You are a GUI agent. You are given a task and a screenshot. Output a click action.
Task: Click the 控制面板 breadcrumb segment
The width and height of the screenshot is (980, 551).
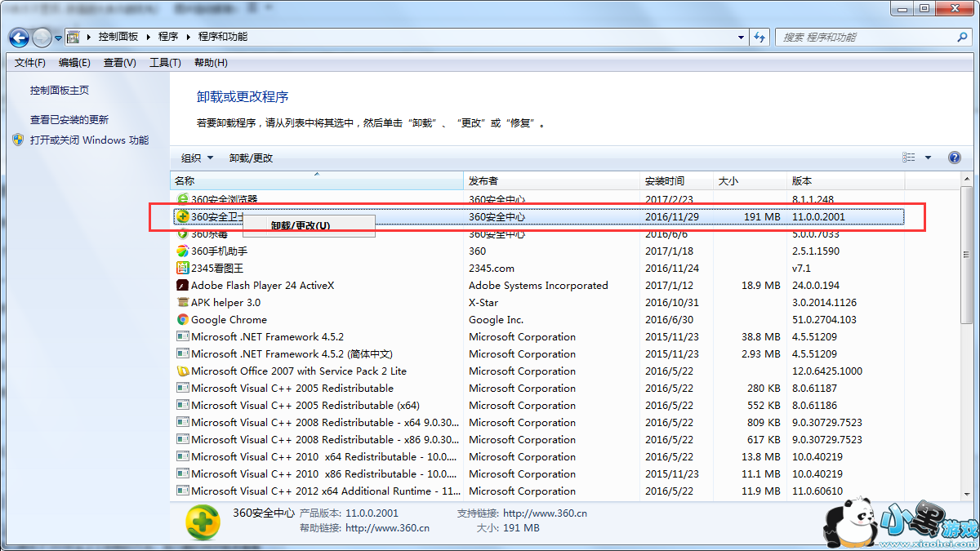tap(118, 37)
